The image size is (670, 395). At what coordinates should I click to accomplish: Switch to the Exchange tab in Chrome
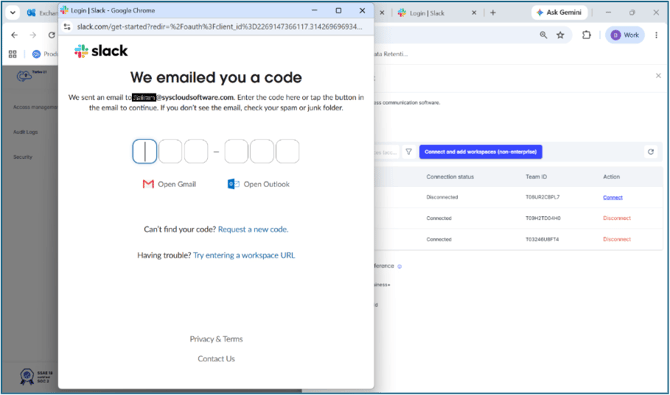click(43, 13)
